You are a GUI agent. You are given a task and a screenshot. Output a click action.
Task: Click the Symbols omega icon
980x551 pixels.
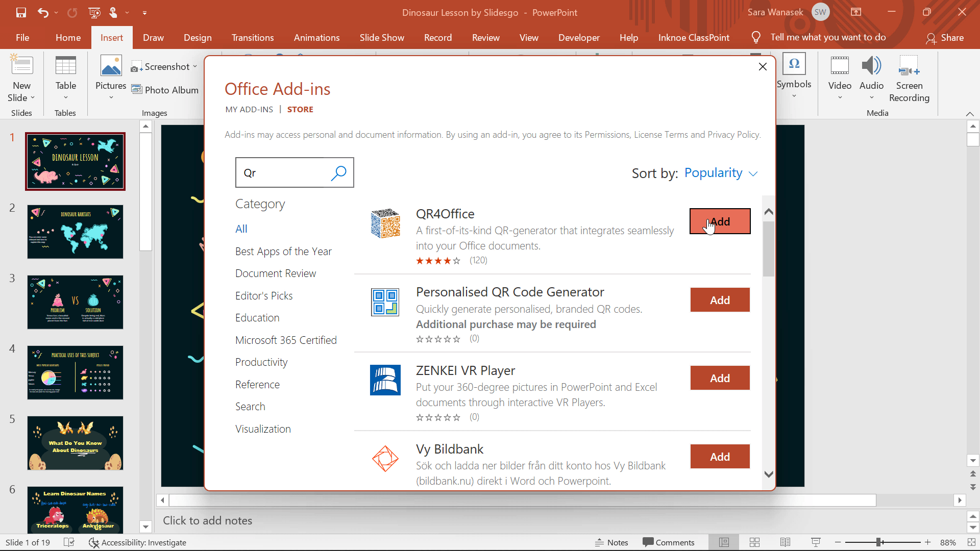coord(794,64)
